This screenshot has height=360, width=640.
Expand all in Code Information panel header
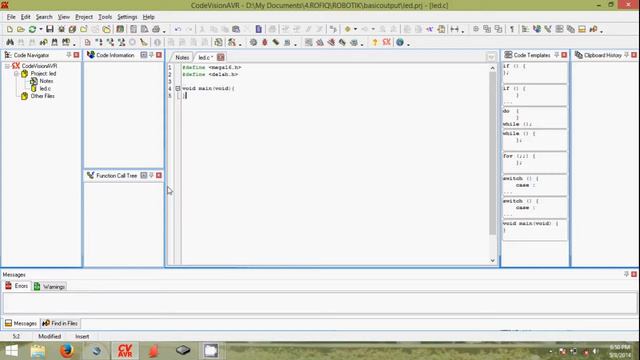point(144,55)
